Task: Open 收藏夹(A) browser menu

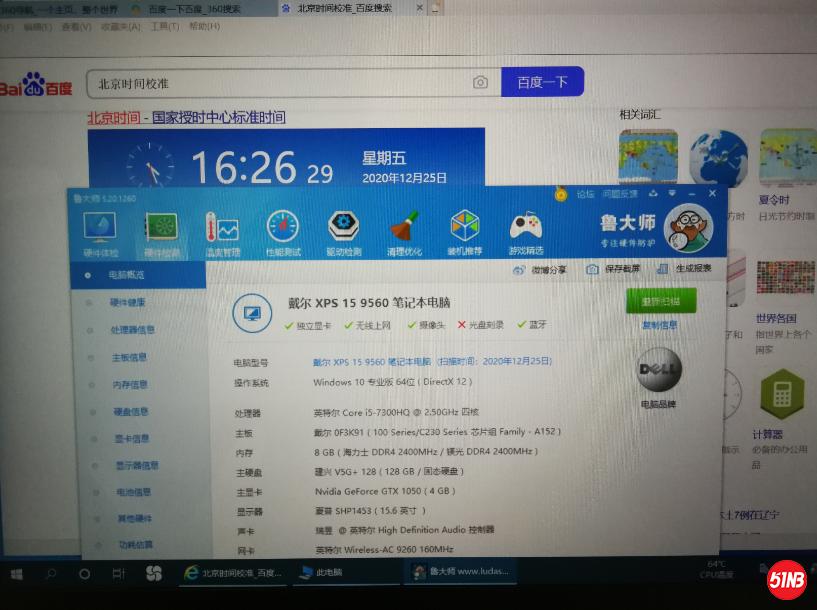Action: click(x=120, y=27)
